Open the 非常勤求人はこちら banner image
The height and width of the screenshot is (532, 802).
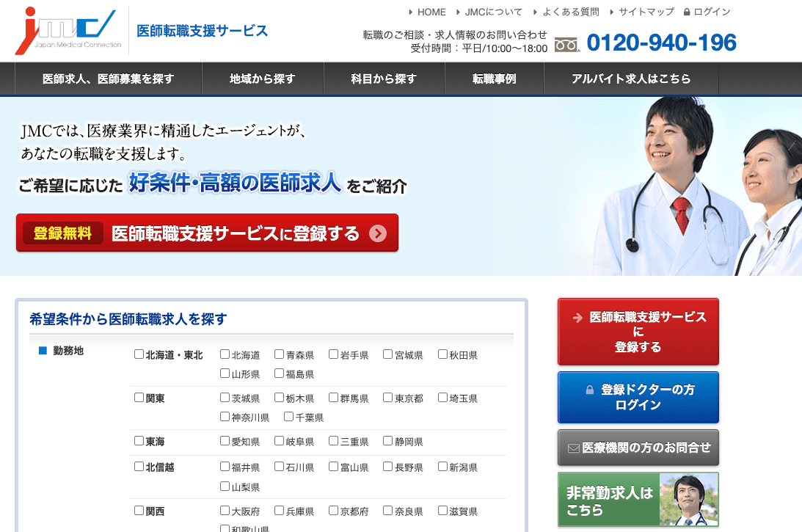[x=638, y=500]
